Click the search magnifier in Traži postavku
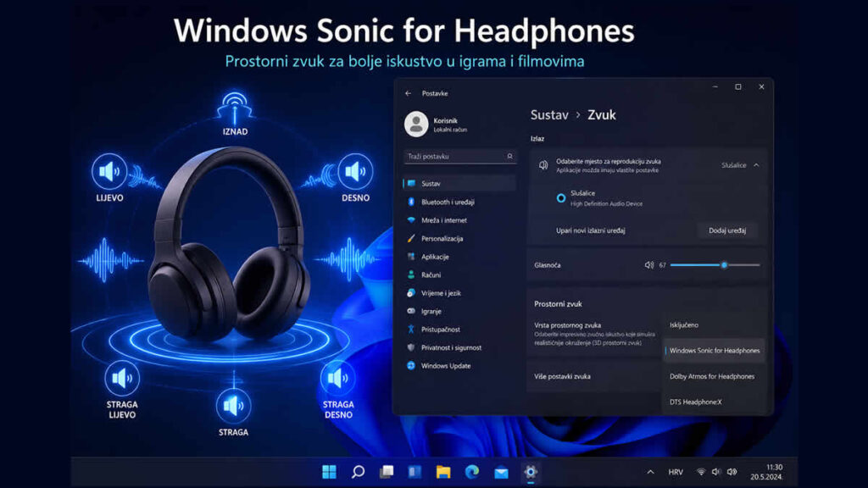This screenshot has height=488, width=868. [x=509, y=157]
